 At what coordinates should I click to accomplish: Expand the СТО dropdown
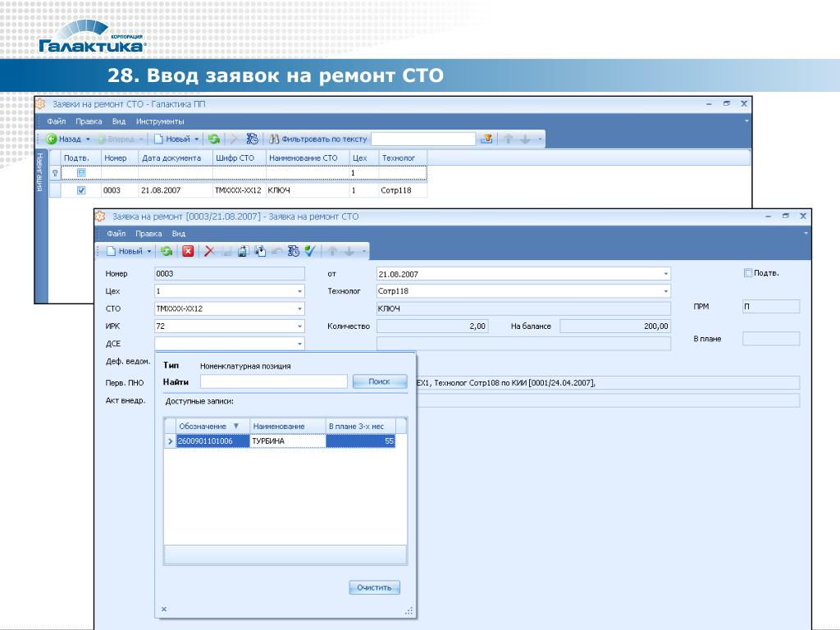(x=299, y=309)
